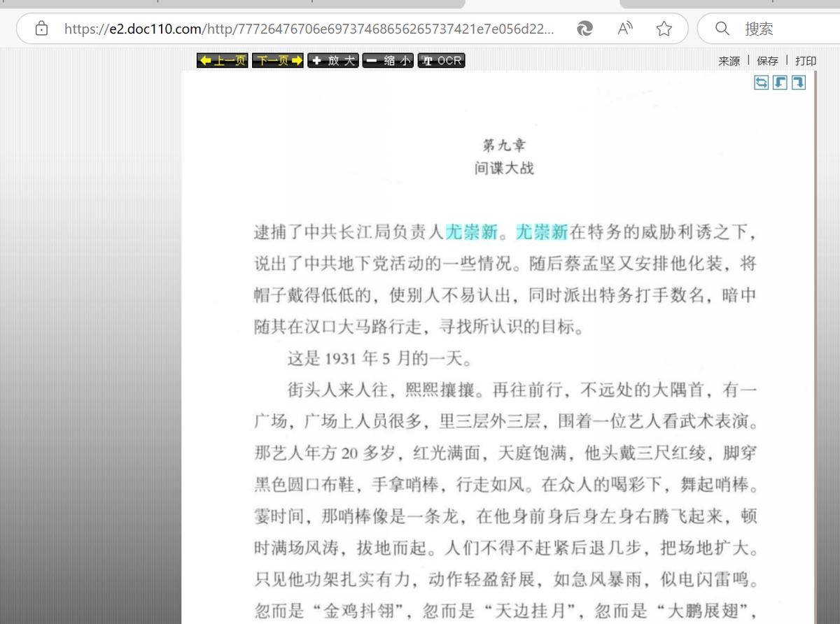840x624 pixels.
Task: Zoom out using the 缩小 button
Action: coord(388,61)
